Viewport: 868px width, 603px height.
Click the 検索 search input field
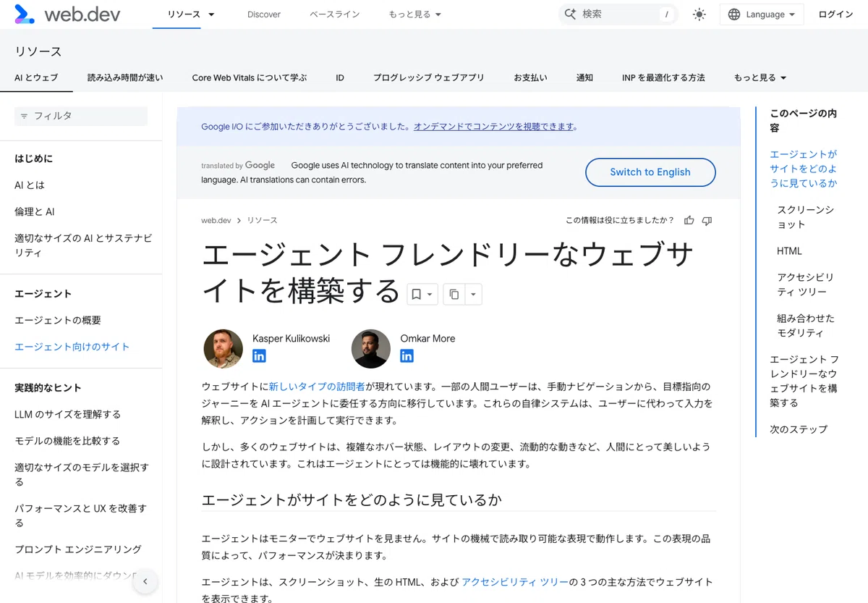[x=618, y=14]
